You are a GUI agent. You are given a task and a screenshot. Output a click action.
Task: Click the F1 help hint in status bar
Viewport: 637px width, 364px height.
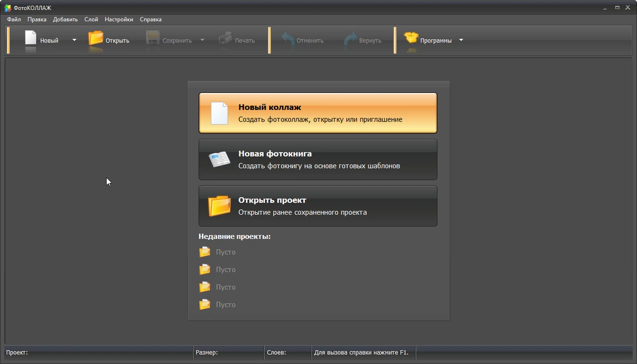(361, 352)
